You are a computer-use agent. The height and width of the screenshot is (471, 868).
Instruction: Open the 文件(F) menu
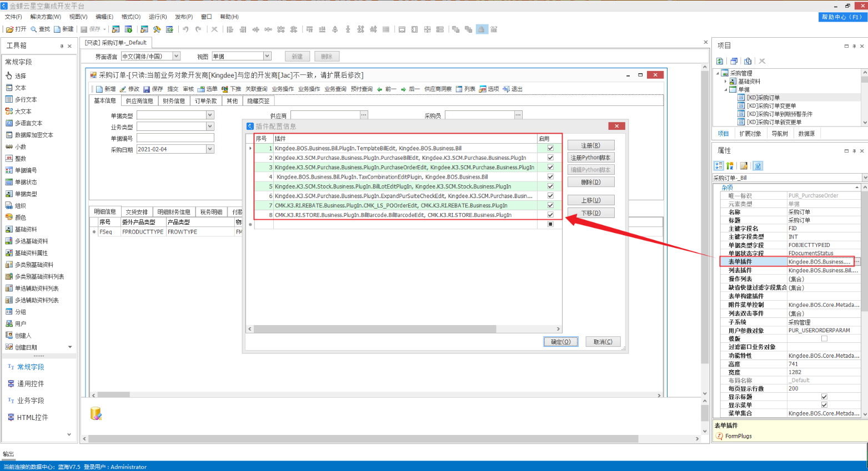point(13,17)
